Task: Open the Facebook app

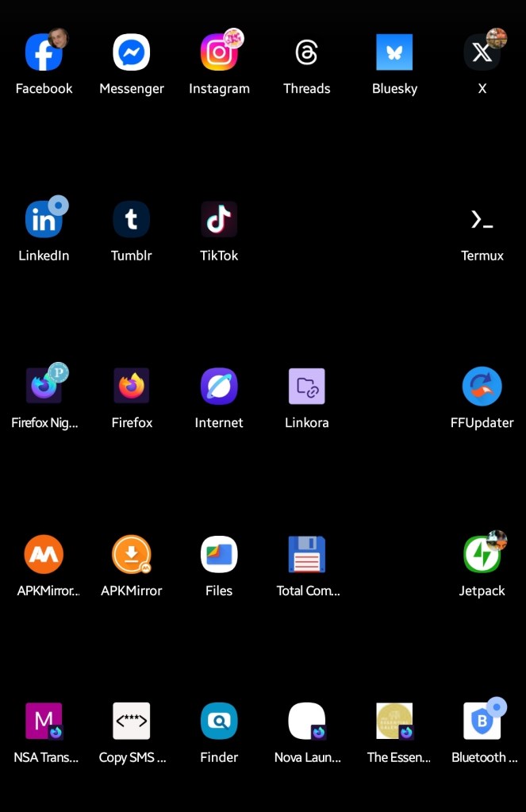Action: point(44,53)
